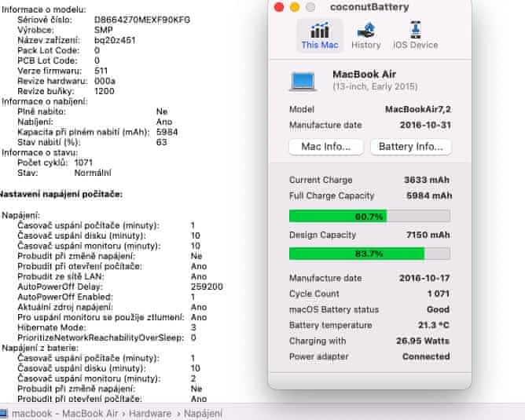This screenshot has width=525, height=420.
Task: Open the iOS Device tab
Action: click(416, 35)
